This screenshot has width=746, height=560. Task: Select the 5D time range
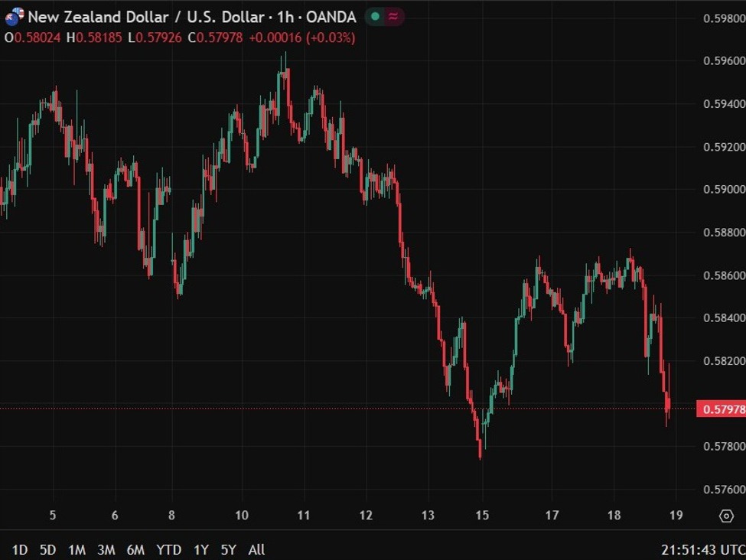47,549
